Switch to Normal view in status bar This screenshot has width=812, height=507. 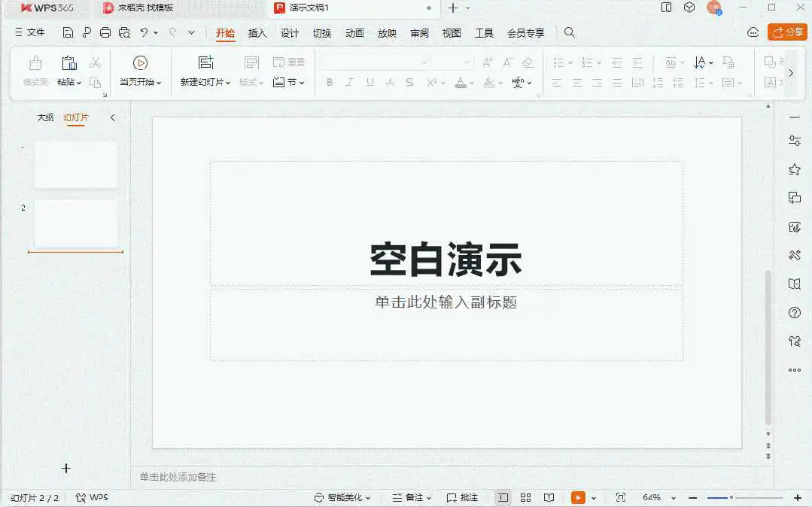pos(502,498)
